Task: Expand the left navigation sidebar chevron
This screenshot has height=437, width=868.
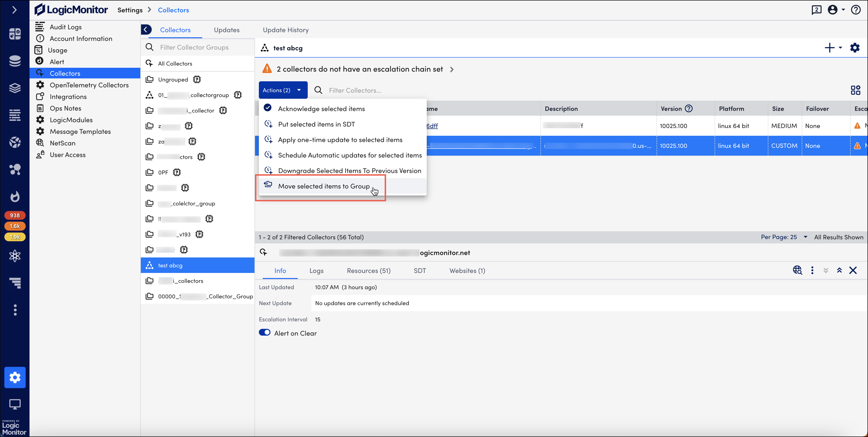Action: pos(15,10)
